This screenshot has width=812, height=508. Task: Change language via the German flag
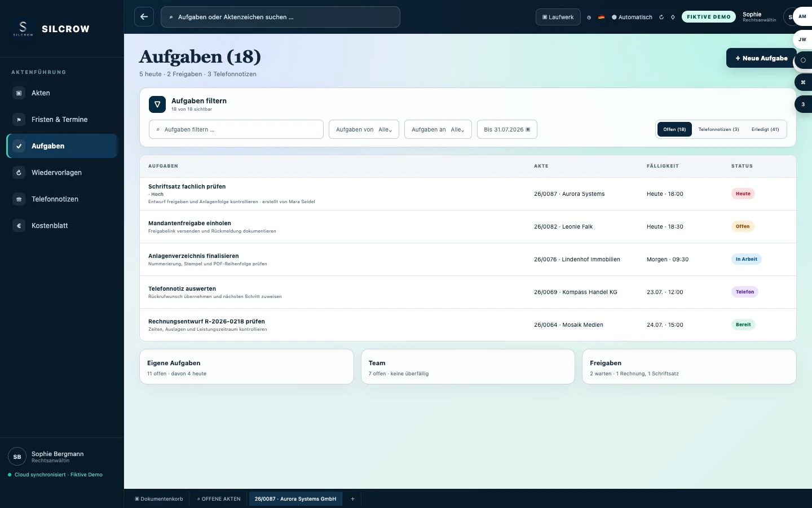tap(601, 17)
